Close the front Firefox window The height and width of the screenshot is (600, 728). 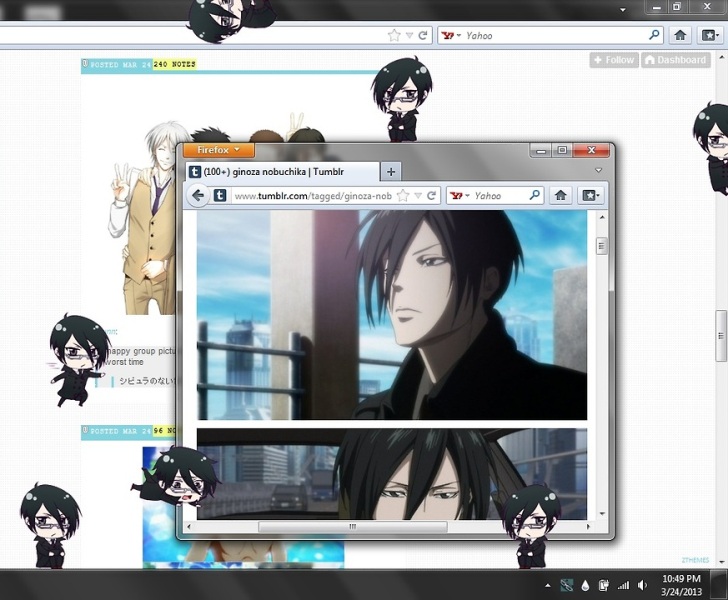tap(591, 150)
